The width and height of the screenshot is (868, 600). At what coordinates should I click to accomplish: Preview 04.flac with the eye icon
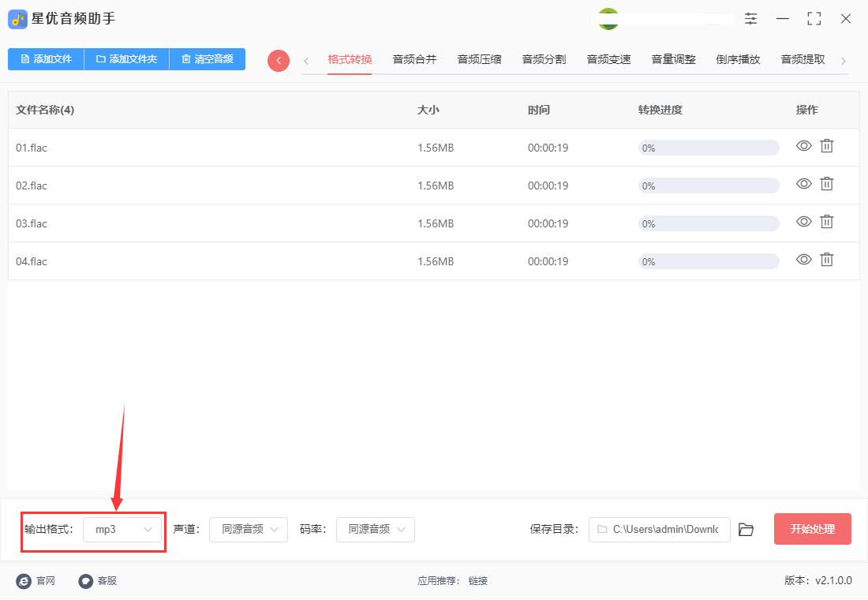[x=803, y=260]
